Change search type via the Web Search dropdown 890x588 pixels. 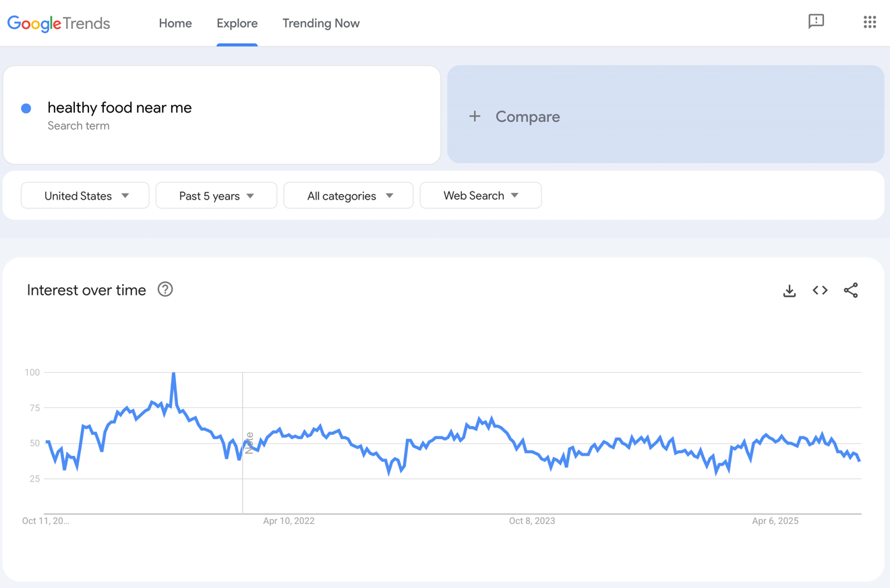[480, 195]
